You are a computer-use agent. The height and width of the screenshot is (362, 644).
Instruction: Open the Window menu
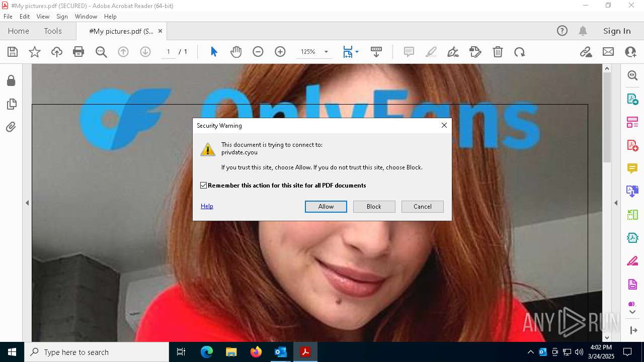click(x=86, y=17)
